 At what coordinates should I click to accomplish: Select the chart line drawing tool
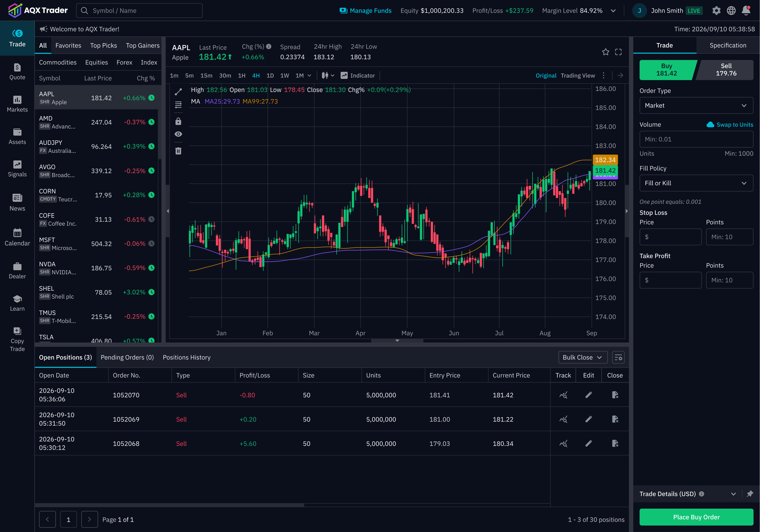(x=178, y=92)
